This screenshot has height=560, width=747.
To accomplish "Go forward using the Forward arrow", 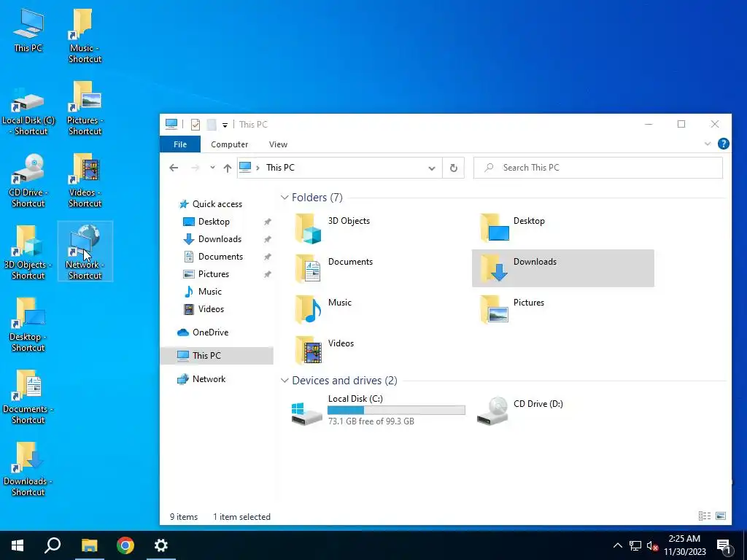I will [195, 168].
